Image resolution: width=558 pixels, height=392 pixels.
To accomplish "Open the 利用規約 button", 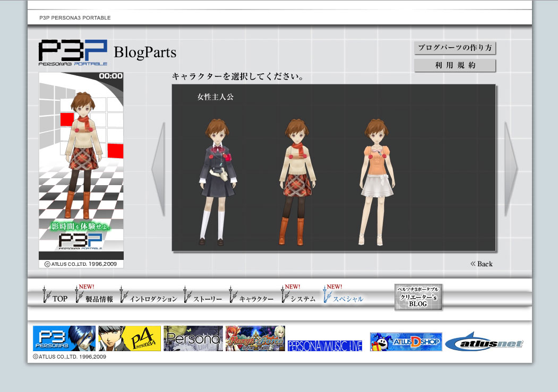I will [455, 65].
